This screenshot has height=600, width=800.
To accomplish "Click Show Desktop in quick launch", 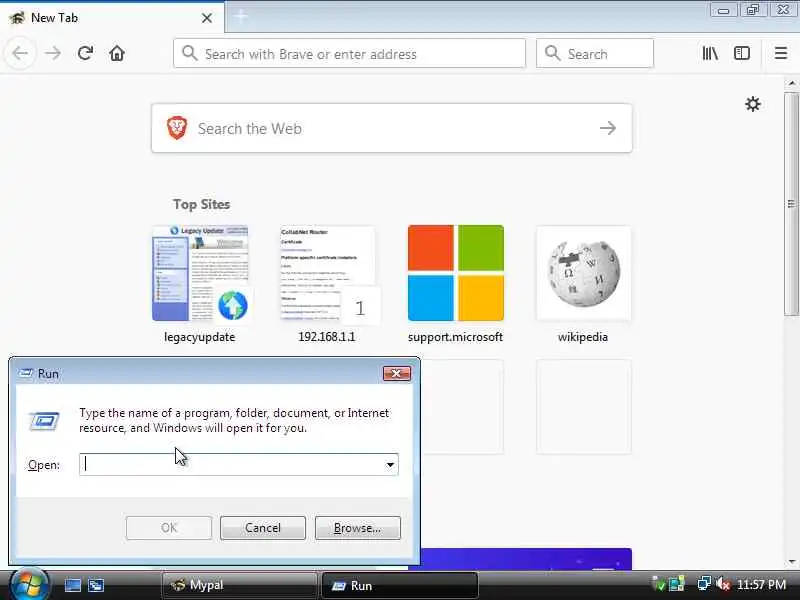I will pos(72,585).
